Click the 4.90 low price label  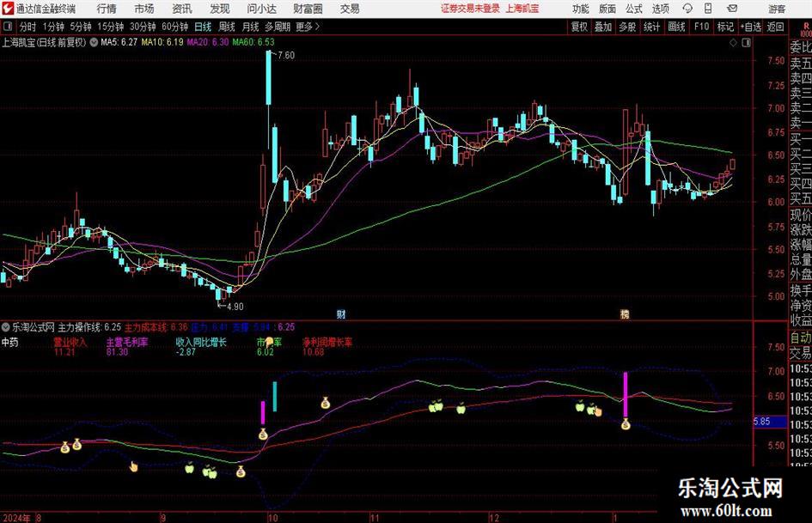[x=235, y=306]
